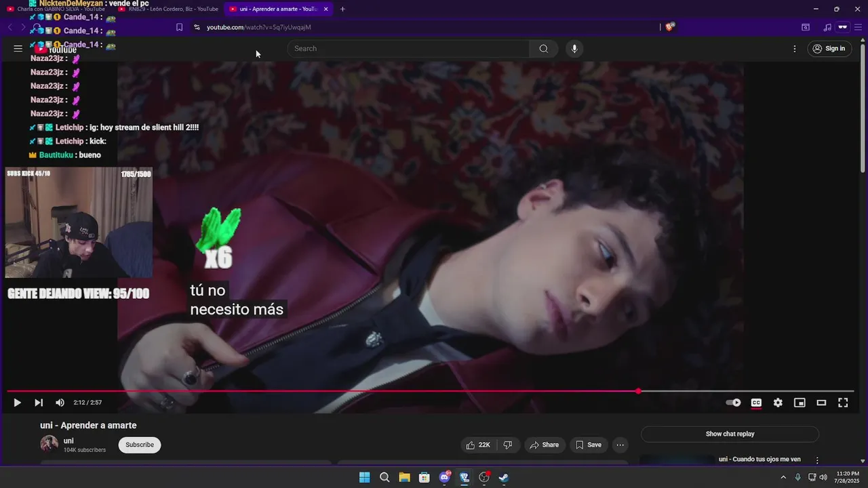Bookmark this page in the address bar
The height and width of the screenshot is (488, 868).
179,27
